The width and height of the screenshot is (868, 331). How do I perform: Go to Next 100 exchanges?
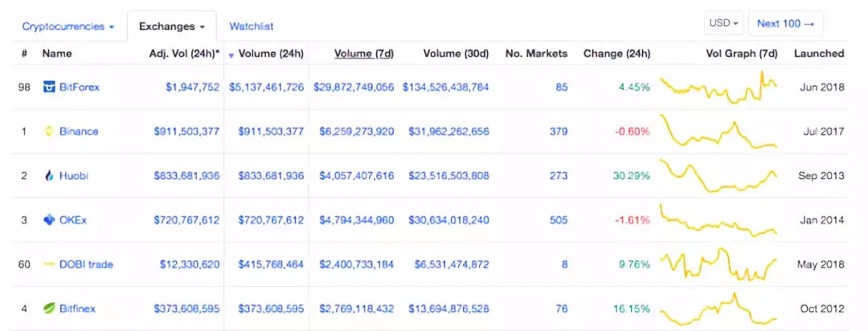[785, 23]
